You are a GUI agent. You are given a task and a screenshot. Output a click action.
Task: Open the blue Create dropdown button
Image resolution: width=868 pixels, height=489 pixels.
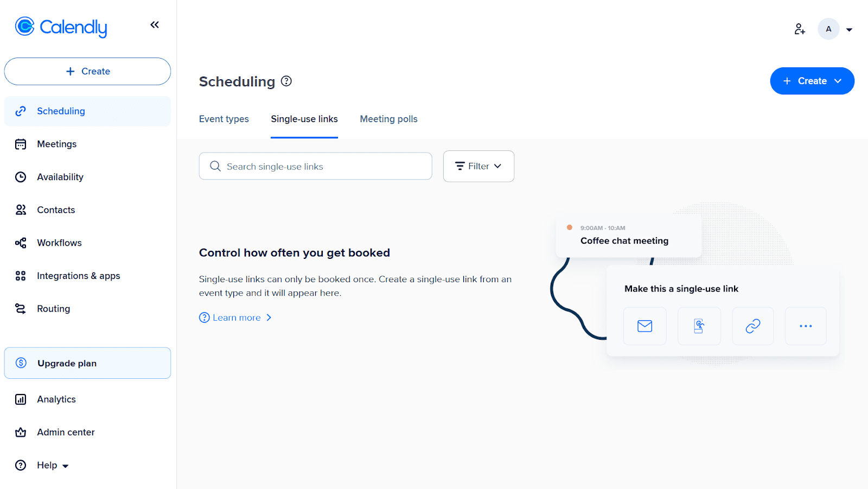(x=812, y=81)
